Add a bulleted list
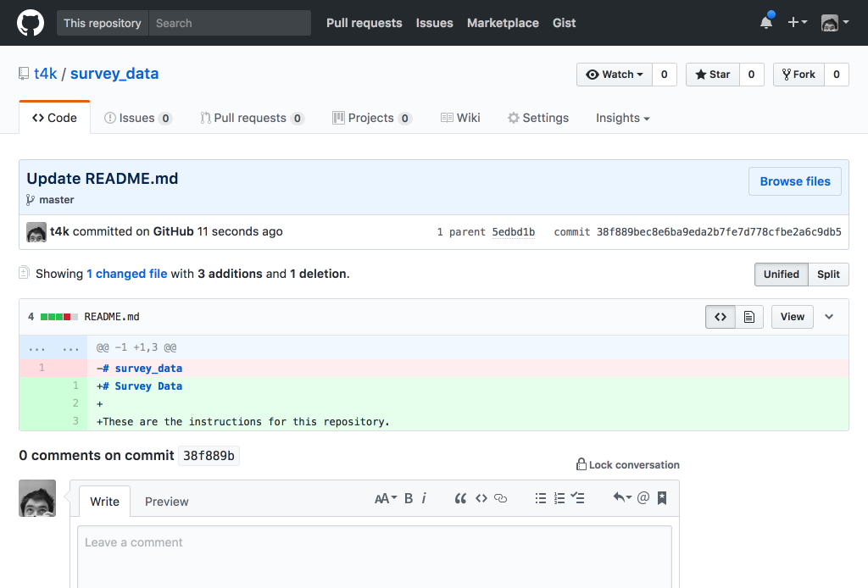The width and height of the screenshot is (868, 588). [x=541, y=498]
